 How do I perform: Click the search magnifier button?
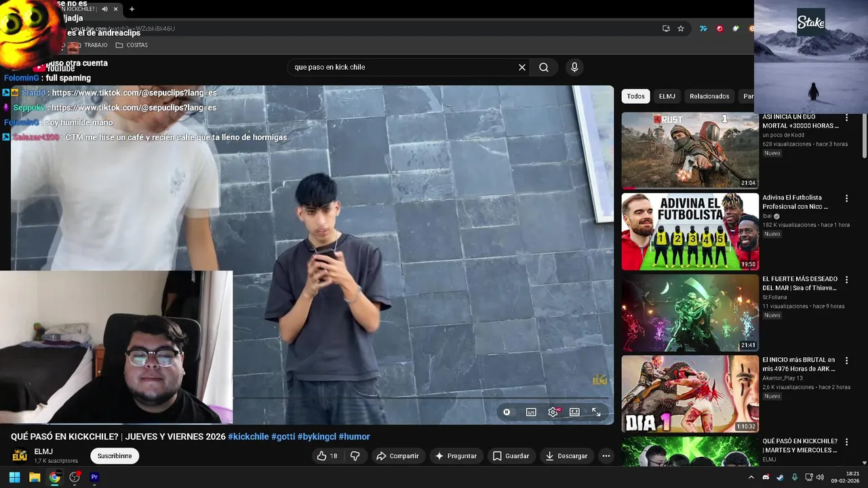pos(544,67)
